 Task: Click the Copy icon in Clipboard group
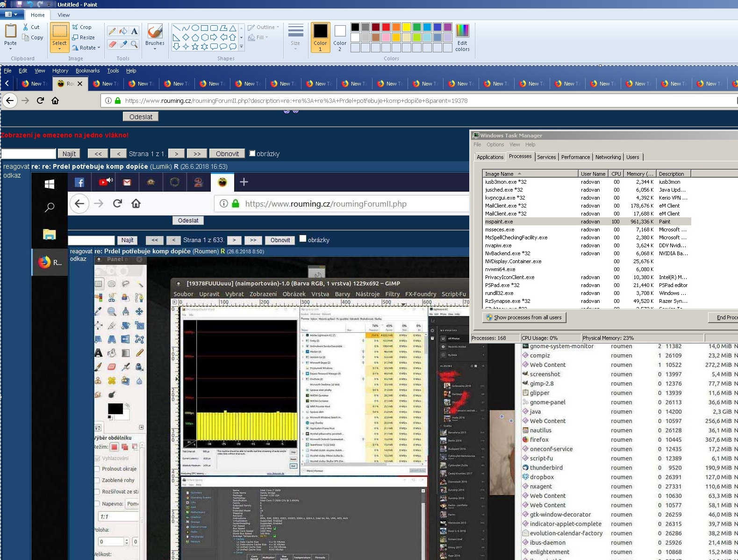click(26, 37)
